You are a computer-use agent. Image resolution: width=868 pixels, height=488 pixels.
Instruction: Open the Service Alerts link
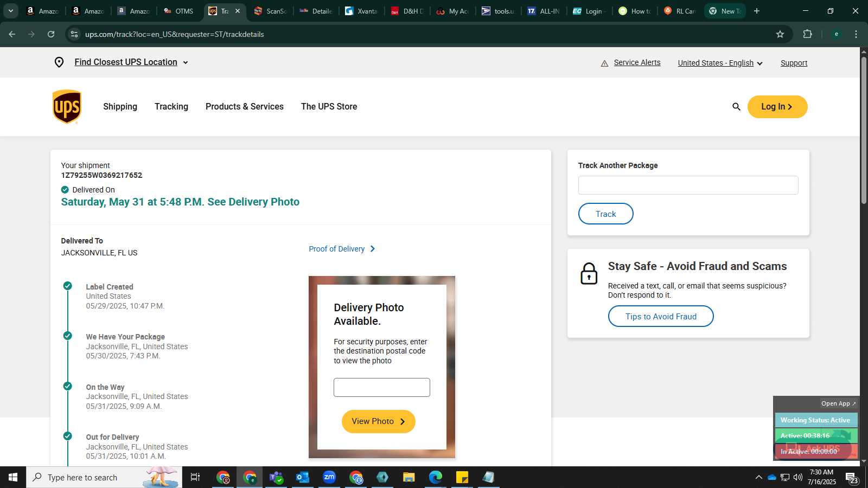[637, 62]
